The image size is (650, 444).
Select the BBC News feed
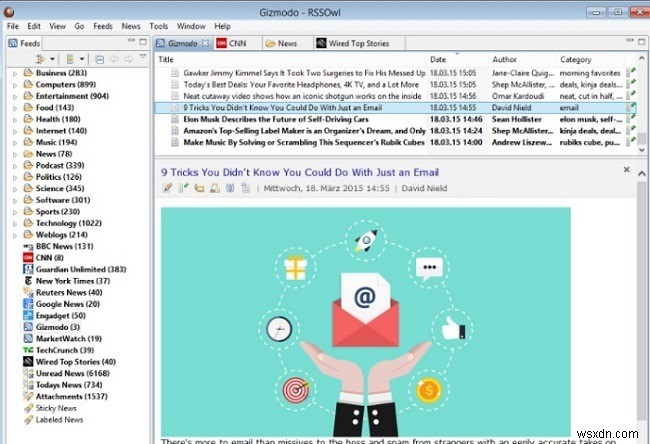(58, 246)
